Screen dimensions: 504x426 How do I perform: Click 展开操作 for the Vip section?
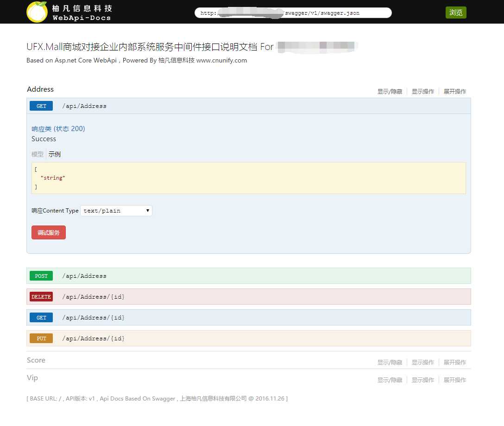tap(454, 380)
